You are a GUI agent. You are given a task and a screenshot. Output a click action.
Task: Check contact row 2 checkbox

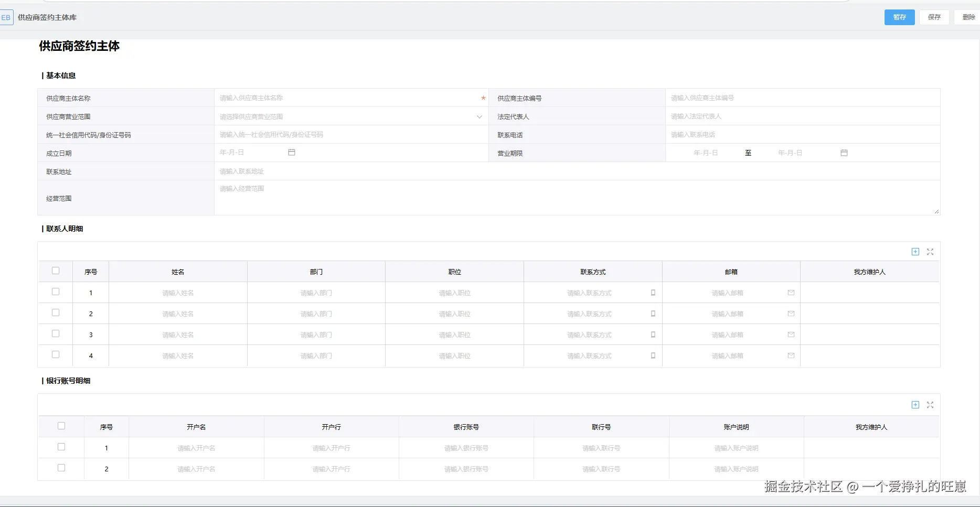click(x=56, y=313)
